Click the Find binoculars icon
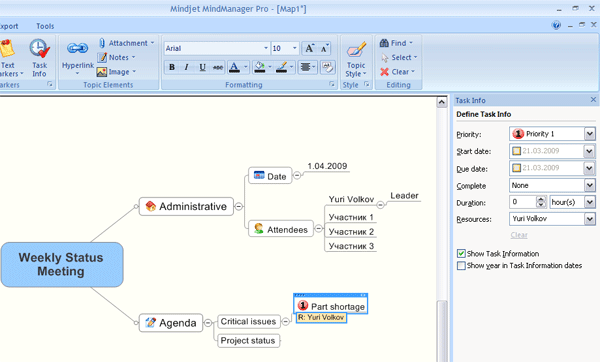The image size is (600, 362). [x=384, y=43]
